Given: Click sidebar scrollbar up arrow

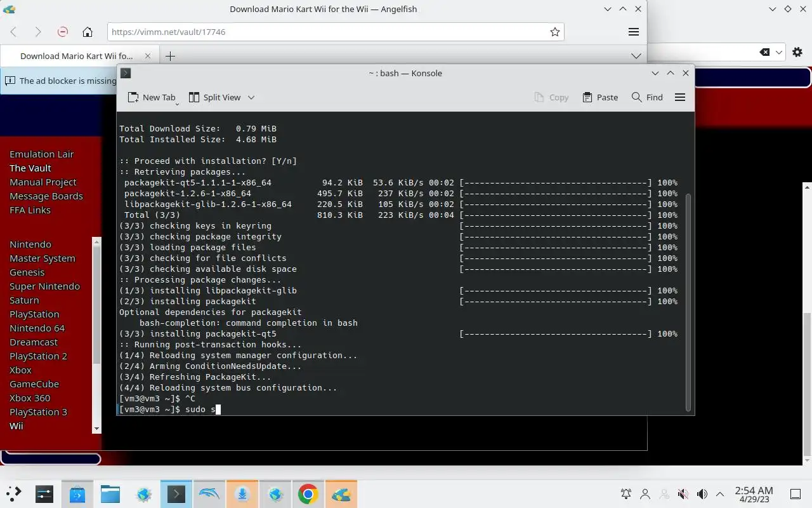Looking at the screenshot, I should tap(96, 242).
